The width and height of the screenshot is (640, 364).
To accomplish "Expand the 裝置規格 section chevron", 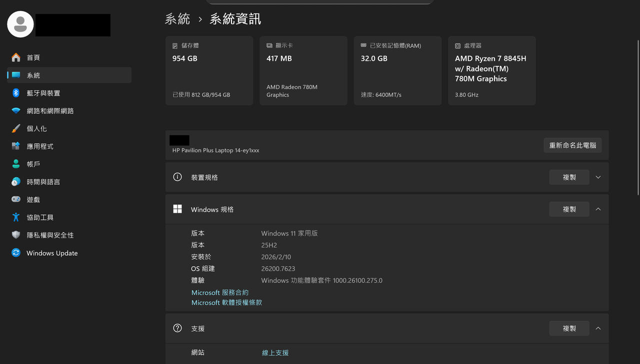I will [598, 177].
